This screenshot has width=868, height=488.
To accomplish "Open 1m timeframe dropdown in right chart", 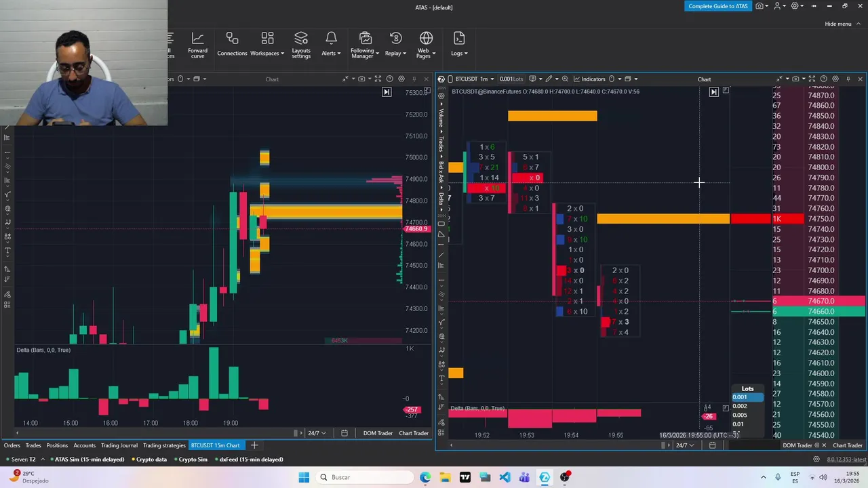I will pos(488,79).
